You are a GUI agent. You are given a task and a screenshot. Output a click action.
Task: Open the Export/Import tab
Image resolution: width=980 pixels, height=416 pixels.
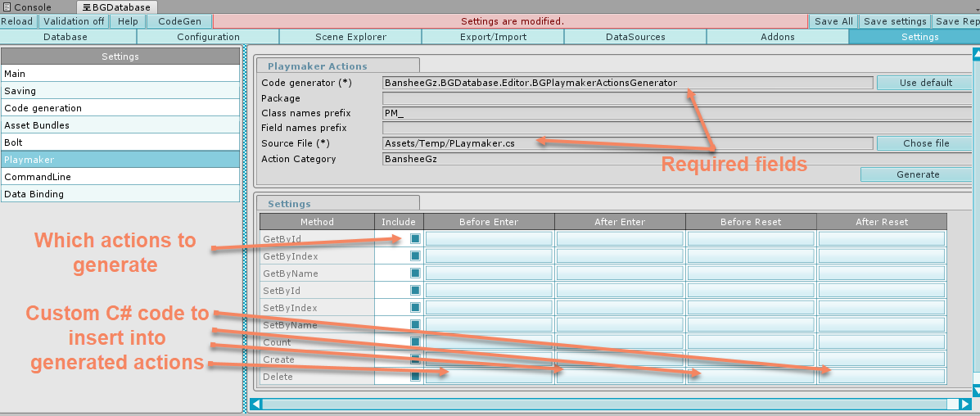click(493, 37)
